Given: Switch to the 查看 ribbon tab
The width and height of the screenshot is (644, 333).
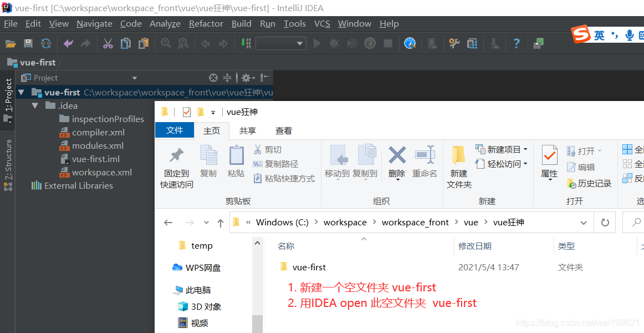Looking at the screenshot, I should [283, 130].
